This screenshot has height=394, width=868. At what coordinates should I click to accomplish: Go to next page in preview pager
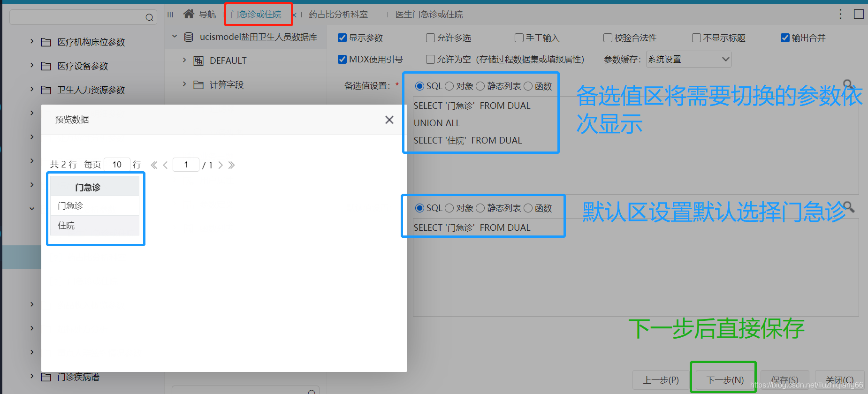[x=221, y=165]
